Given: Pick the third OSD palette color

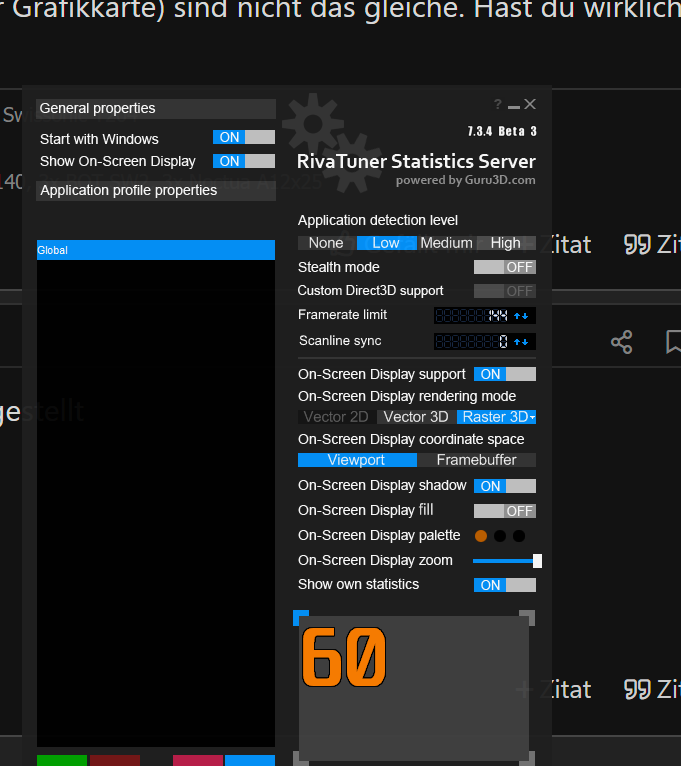Looking at the screenshot, I should click(x=519, y=536).
